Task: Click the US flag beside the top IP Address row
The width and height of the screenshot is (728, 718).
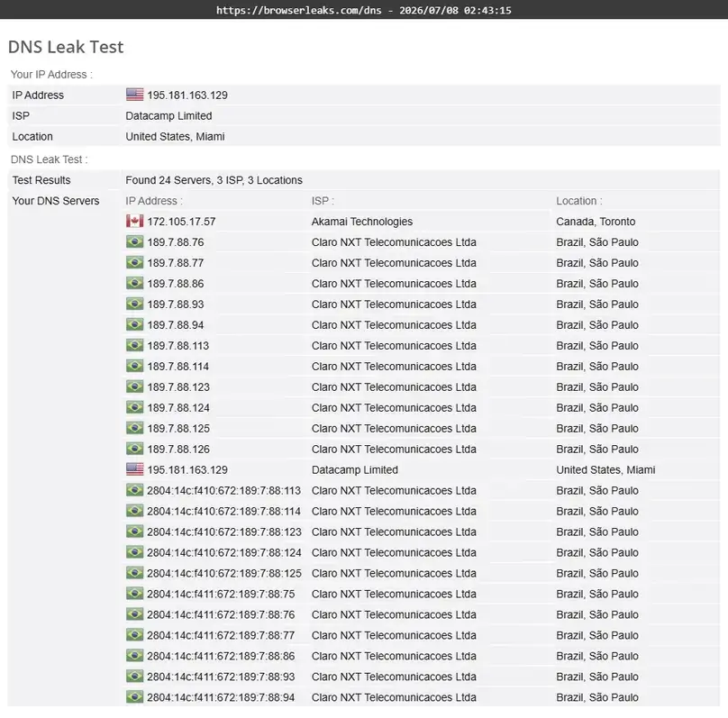Action: (134, 95)
